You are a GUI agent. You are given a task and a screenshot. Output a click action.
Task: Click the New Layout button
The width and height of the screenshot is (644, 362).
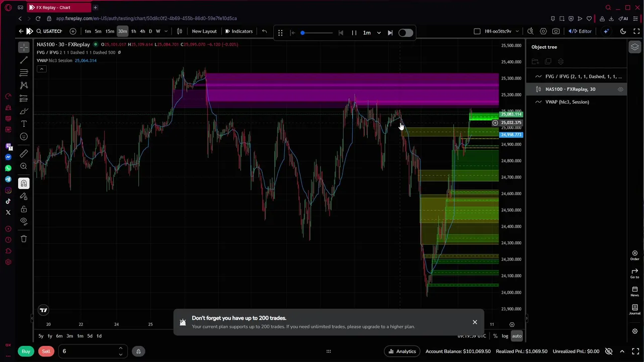pyautogui.click(x=204, y=31)
